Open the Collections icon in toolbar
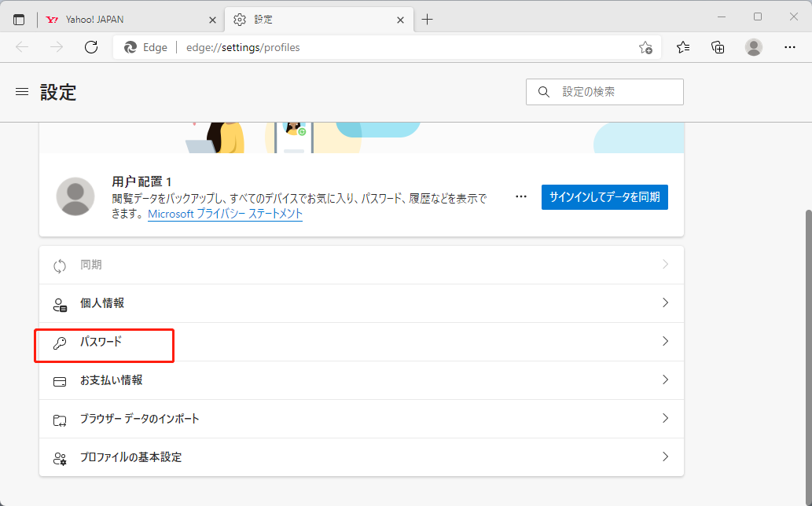The height and width of the screenshot is (506, 812). click(x=718, y=47)
